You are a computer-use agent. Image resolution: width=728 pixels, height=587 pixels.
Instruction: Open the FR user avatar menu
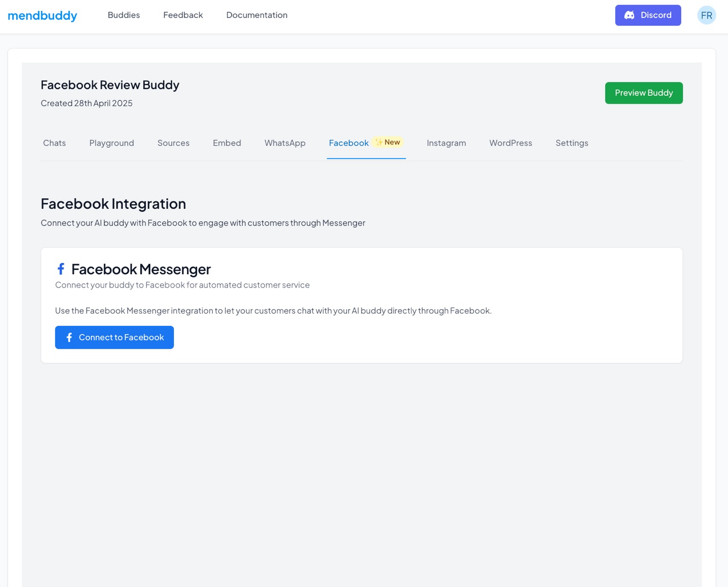(706, 15)
